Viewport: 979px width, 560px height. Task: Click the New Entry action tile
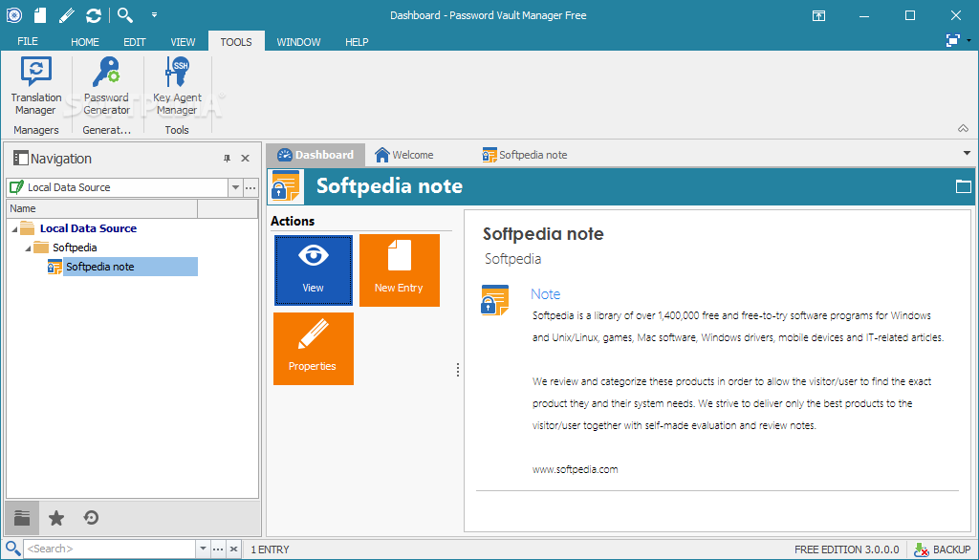[x=400, y=270]
